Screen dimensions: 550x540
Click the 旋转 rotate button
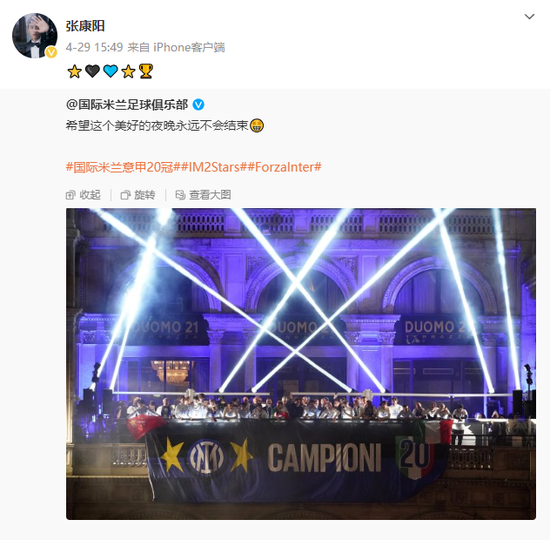138,195
